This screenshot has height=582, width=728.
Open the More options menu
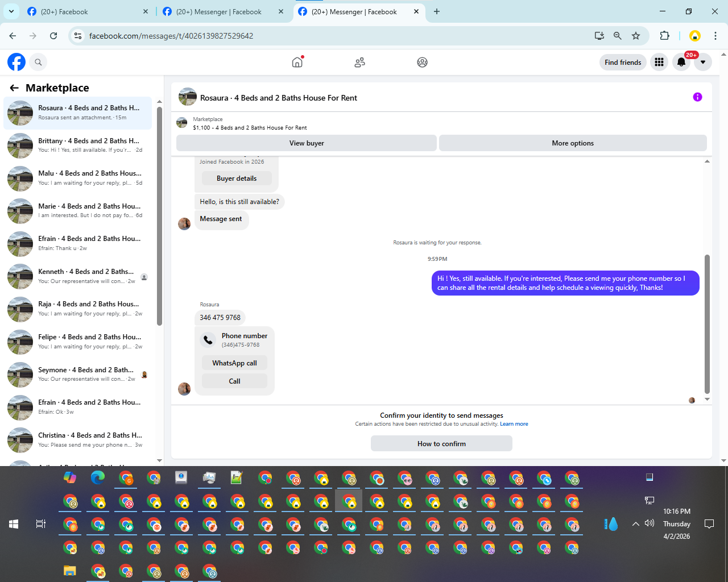tap(573, 143)
